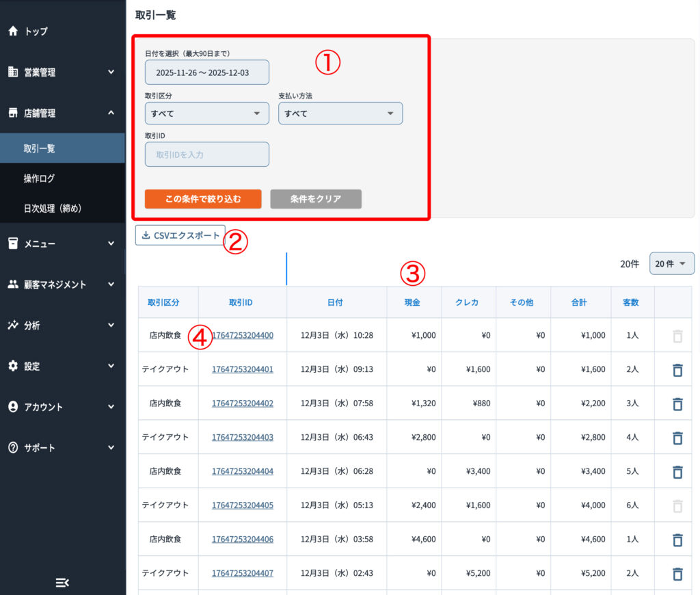Open the 取引区分 dropdown filter
This screenshot has height=595, width=700.
[x=206, y=114]
